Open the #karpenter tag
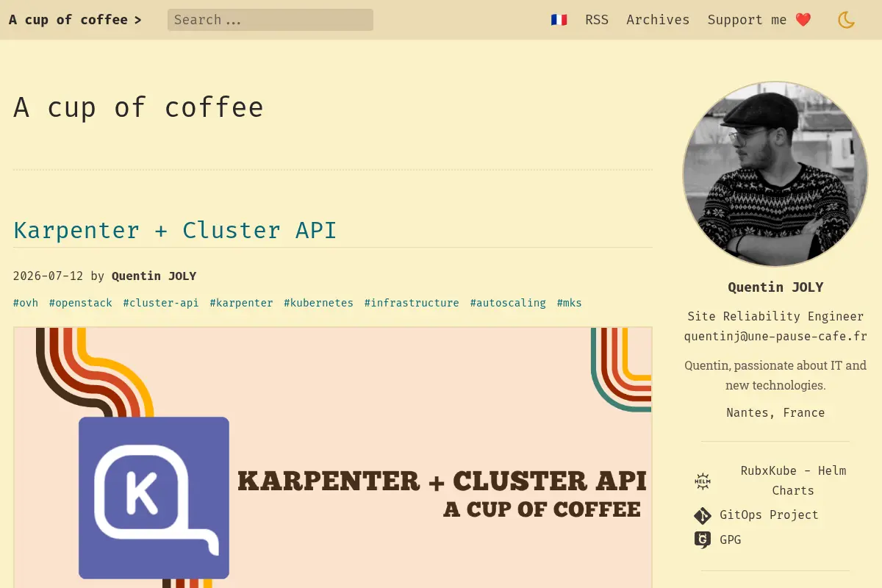Screen dimensions: 882x588 (241, 303)
